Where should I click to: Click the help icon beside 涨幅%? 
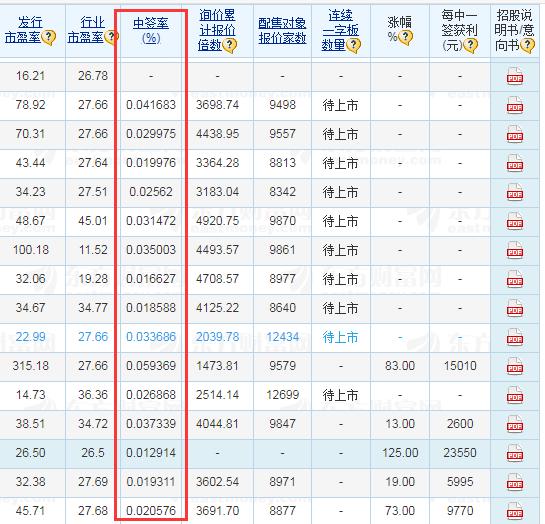[x=406, y=38]
